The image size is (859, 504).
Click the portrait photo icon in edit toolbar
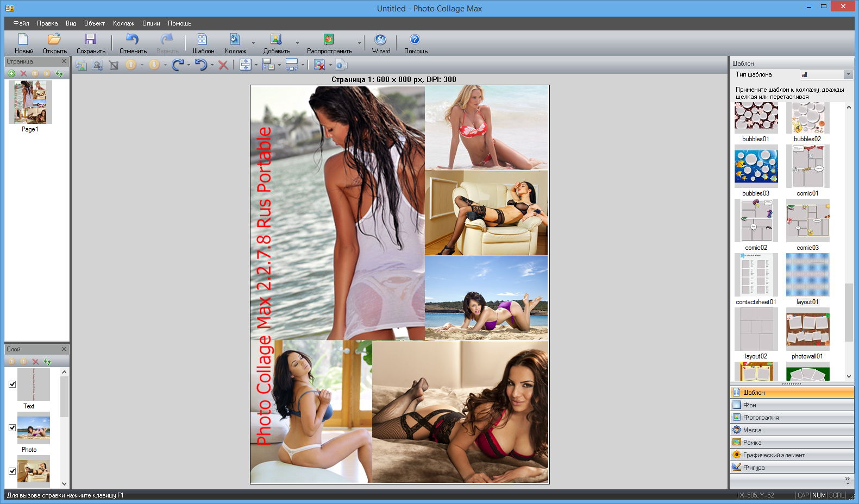(x=97, y=65)
